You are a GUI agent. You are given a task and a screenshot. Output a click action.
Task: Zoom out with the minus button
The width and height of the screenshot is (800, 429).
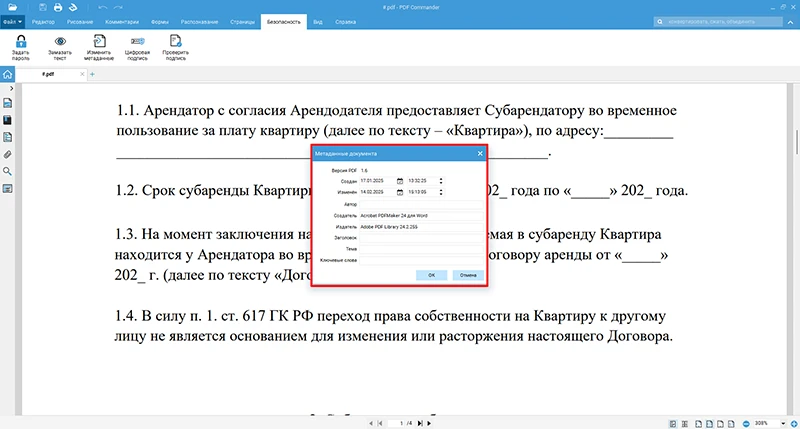click(746, 423)
